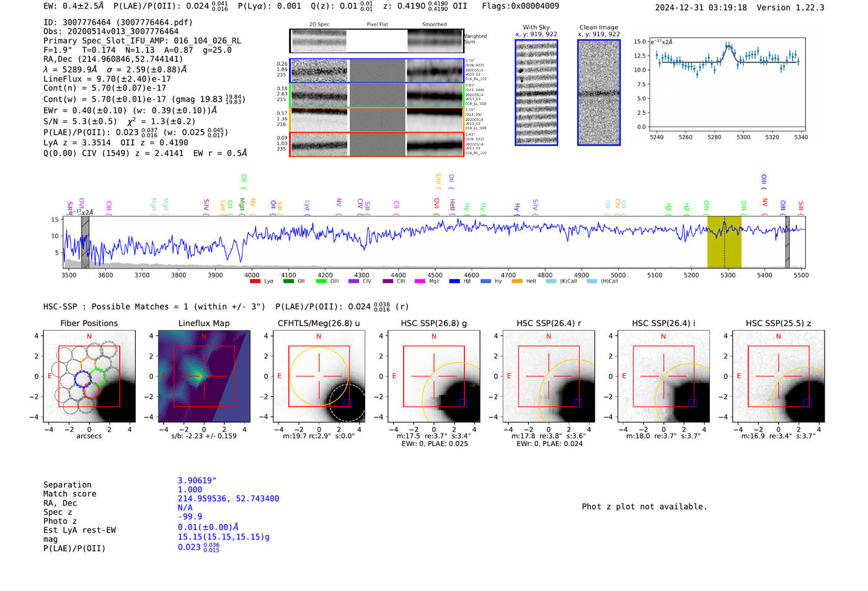Open the HSC SSP(26.4) r cutout
This screenshot has width=868, height=591.
pyautogui.click(x=549, y=376)
